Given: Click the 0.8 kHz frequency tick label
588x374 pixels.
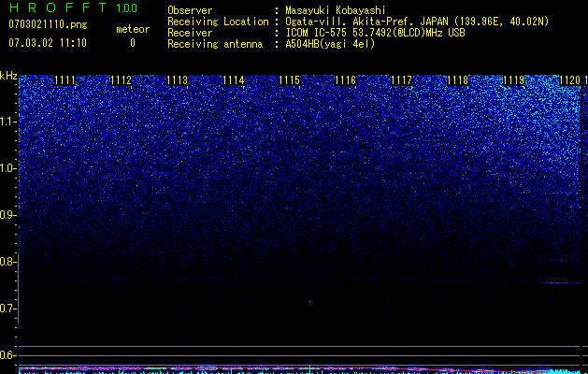Looking at the screenshot, I should 7,262.
